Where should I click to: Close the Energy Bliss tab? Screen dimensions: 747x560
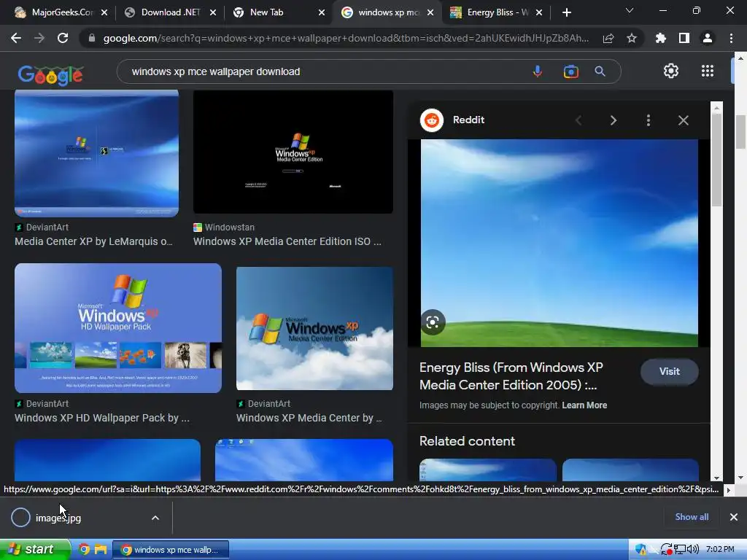pos(539,12)
